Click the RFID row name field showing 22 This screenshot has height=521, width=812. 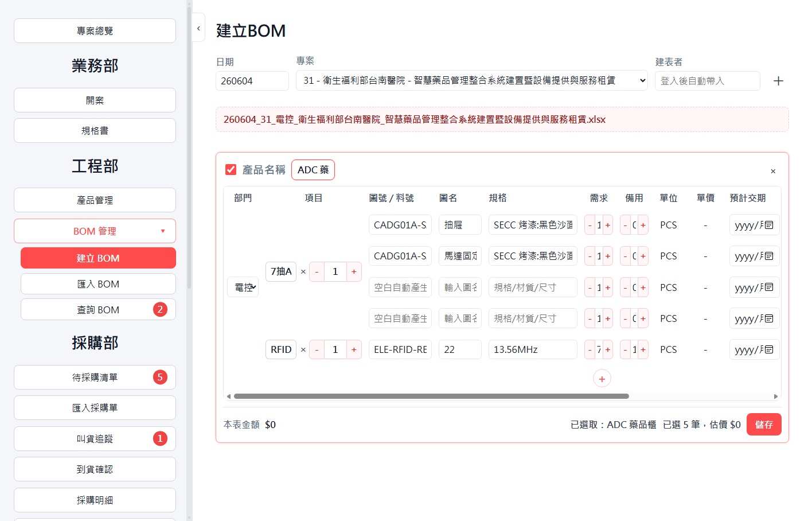click(460, 349)
